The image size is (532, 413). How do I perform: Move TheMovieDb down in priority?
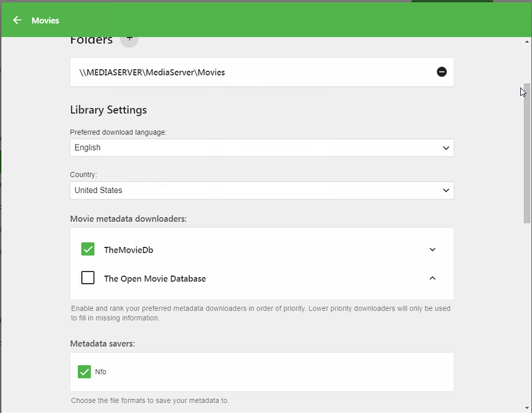433,250
